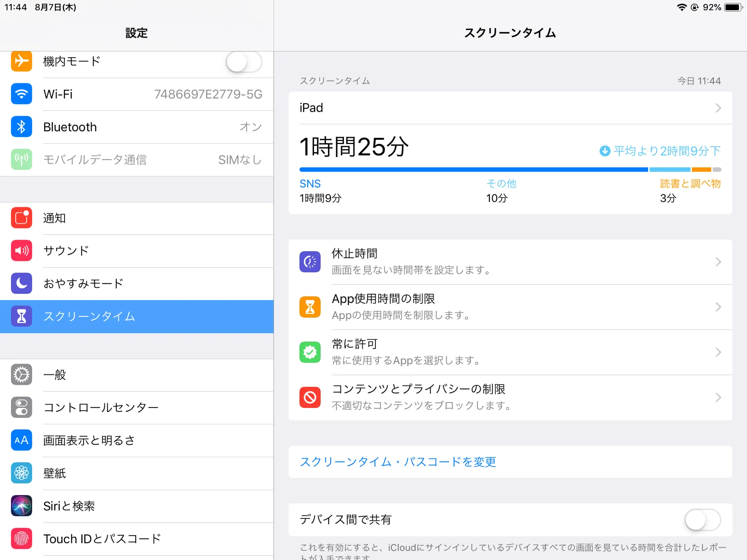Image resolution: width=747 pixels, height=560 pixels.
Task: Open Always Allowed (常に許可) setting
Action: click(x=510, y=352)
